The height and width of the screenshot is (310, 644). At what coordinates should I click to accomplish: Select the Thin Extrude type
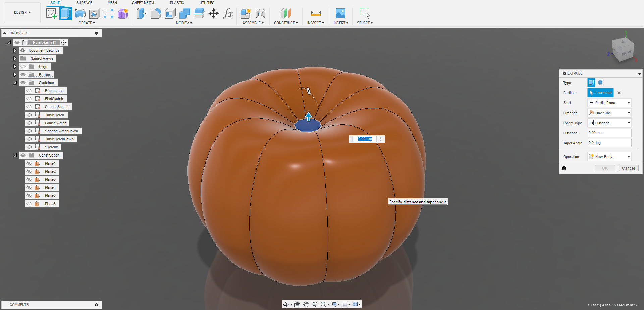pos(601,83)
